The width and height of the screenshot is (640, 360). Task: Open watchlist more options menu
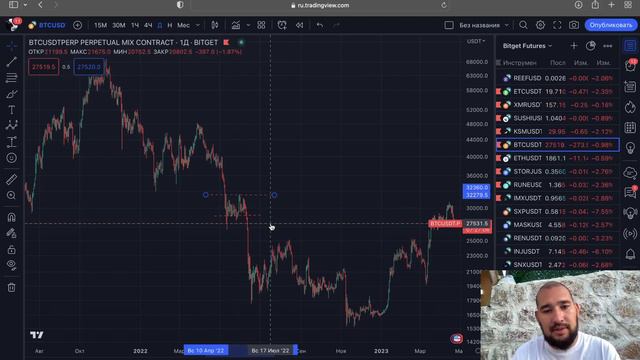(608, 46)
